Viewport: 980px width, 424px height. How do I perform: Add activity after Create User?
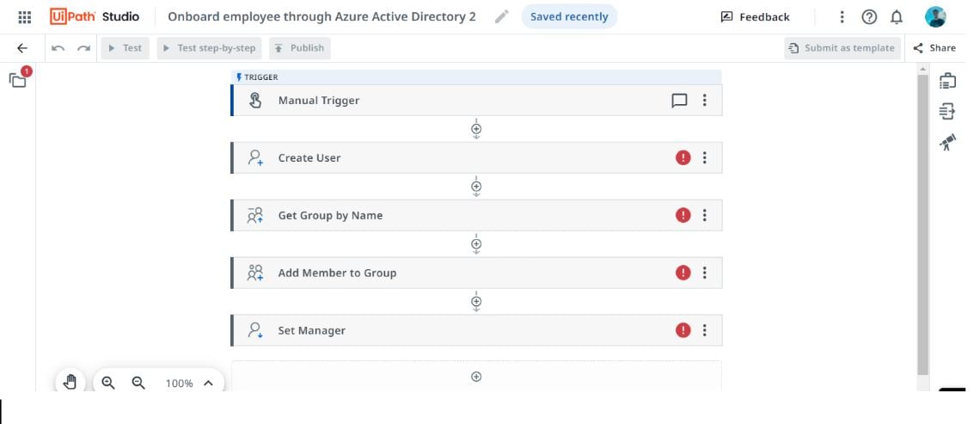click(476, 187)
